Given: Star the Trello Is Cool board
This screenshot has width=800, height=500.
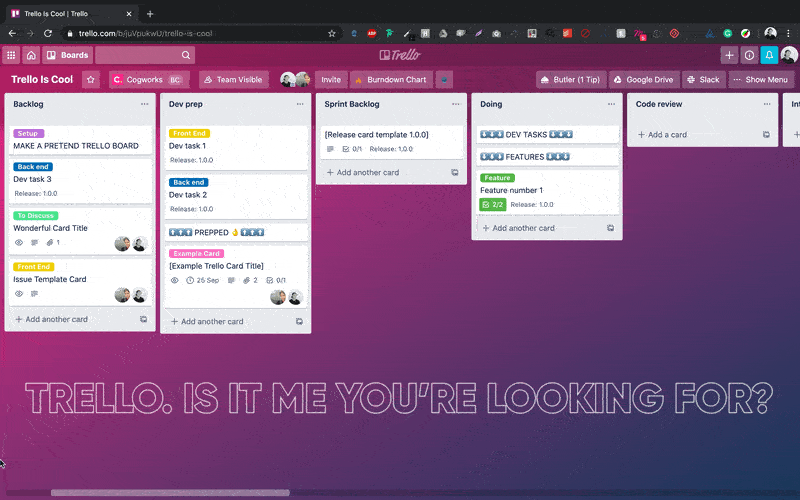Looking at the screenshot, I should point(91,80).
